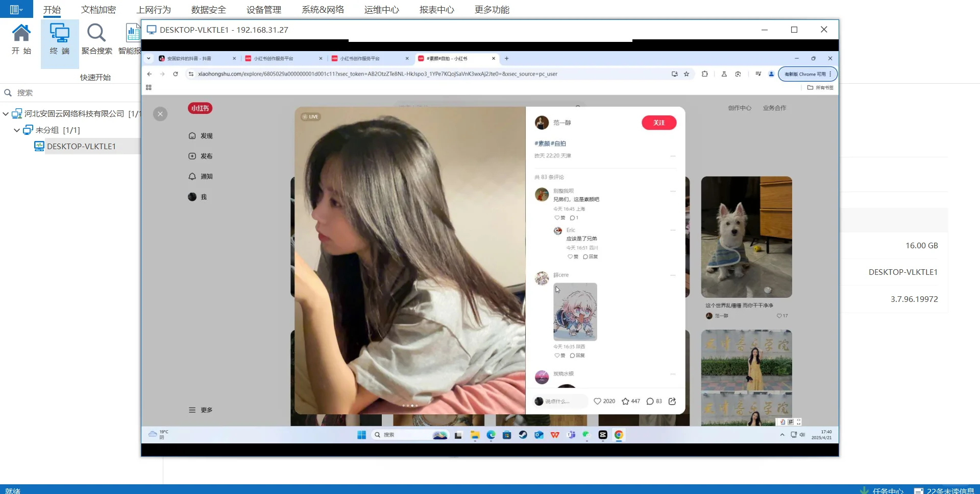Select the 终端 (terminal) tool icon

[60, 38]
